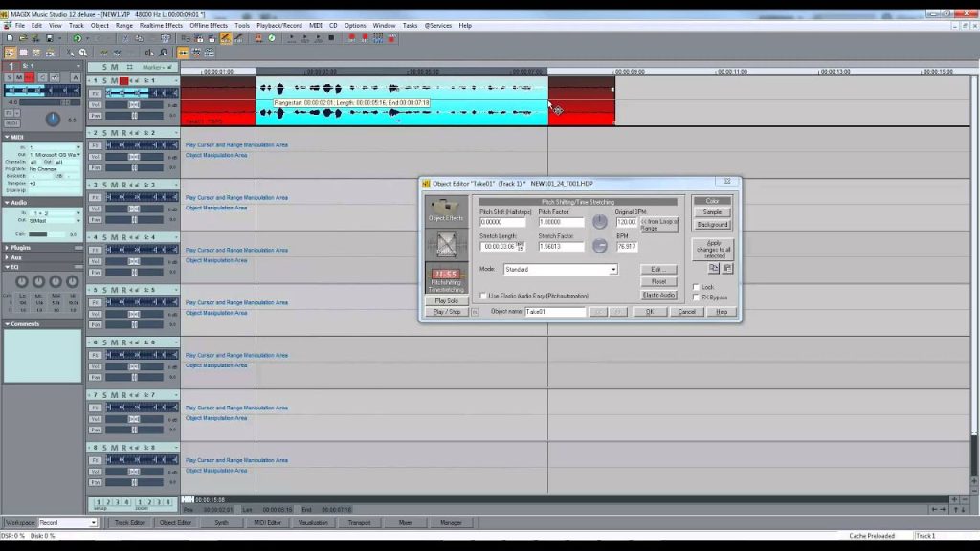The height and width of the screenshot is (551, 980).
Task: Click the MIDI button in track info panel
Action: [x=11, y=123]
